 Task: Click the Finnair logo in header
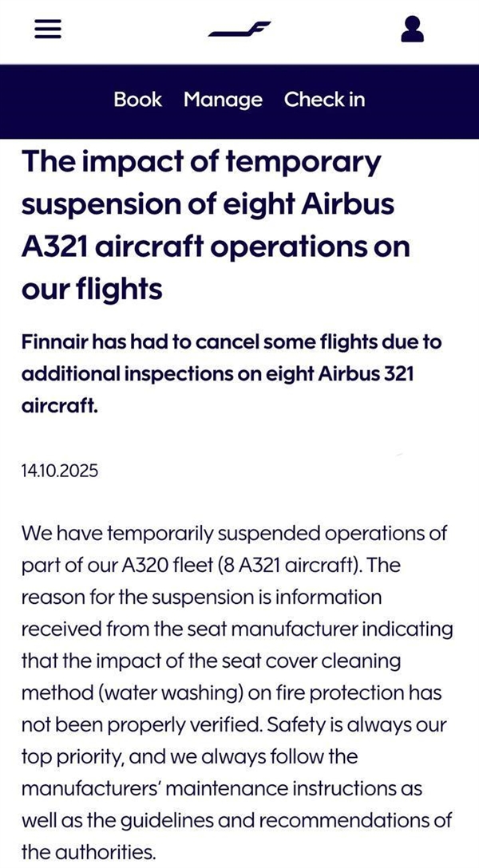(239, 30)
